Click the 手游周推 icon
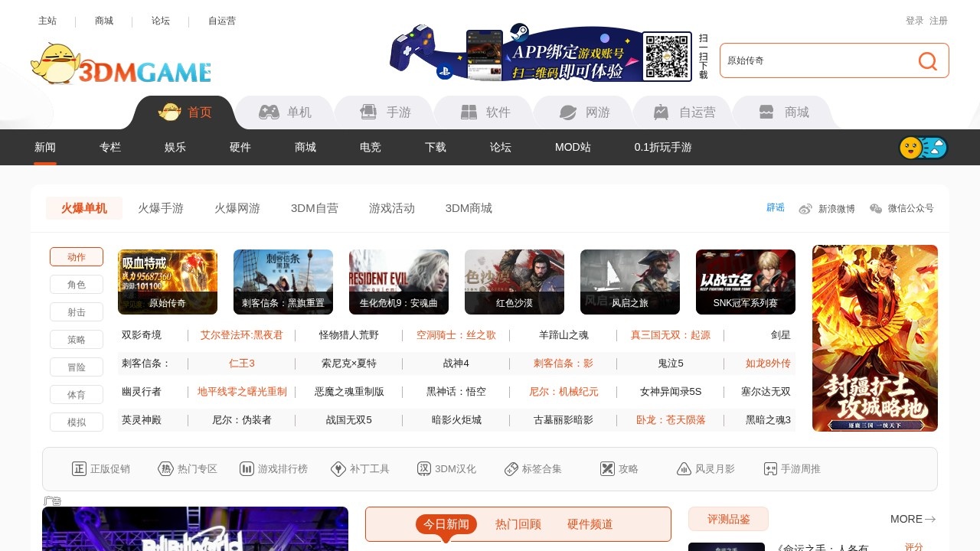980x551 pixels. 771,469
